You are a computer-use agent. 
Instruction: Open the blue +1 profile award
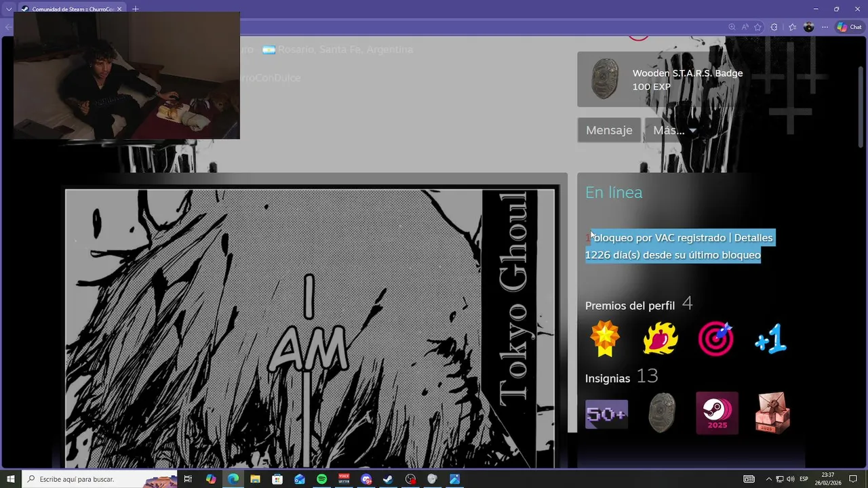(x=771, y=338)
